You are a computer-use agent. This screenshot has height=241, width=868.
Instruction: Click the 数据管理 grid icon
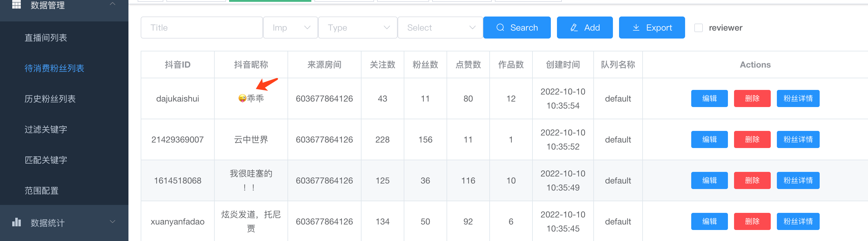(x=17, y=4)
